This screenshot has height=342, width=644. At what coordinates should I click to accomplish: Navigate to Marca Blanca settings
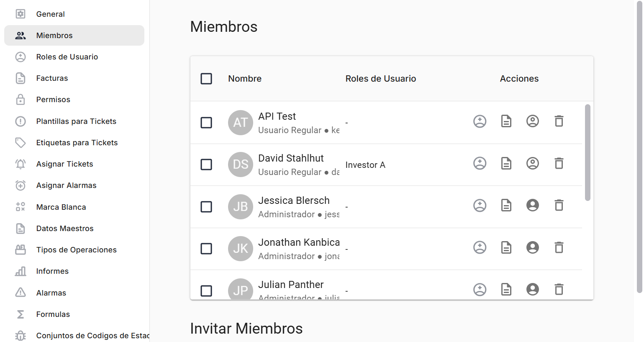[61, 207]
